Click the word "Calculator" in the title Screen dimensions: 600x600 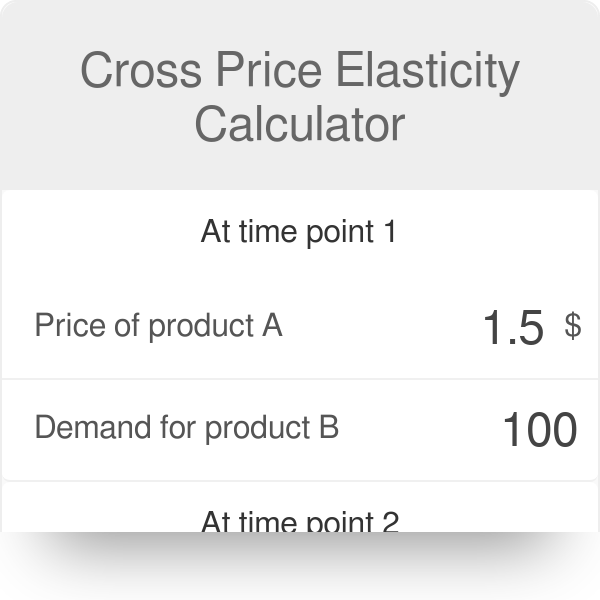click(x=299, y=124)
